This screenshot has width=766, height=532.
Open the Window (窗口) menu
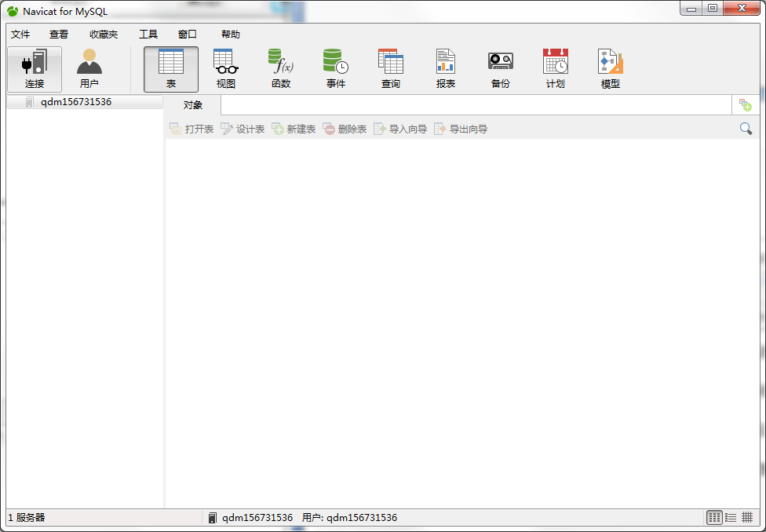[x=187, y=35]
